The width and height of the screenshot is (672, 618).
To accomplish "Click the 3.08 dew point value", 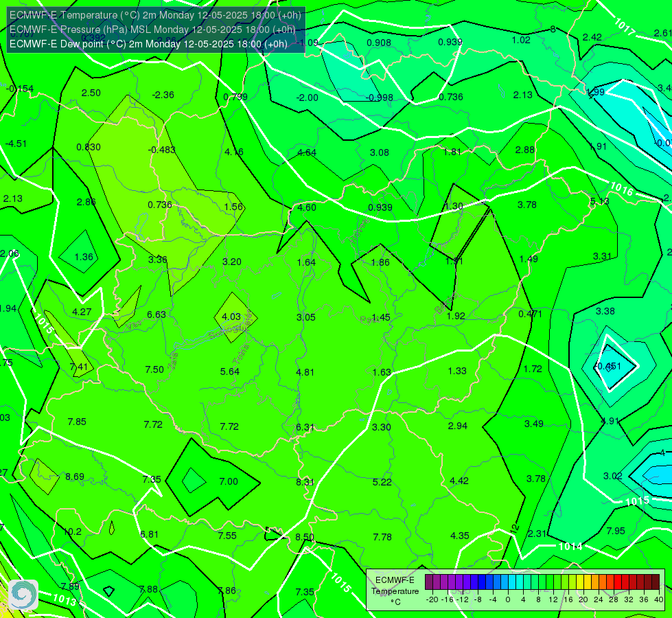I will (380, 152).
